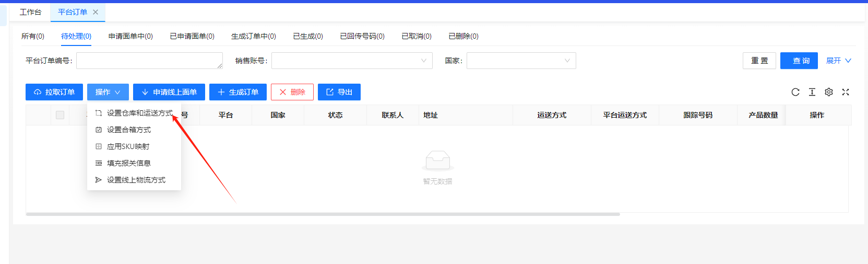868x264 pixels.
Task: Click the 拉取订单 cloud button
Action: (x=54, y=92)
